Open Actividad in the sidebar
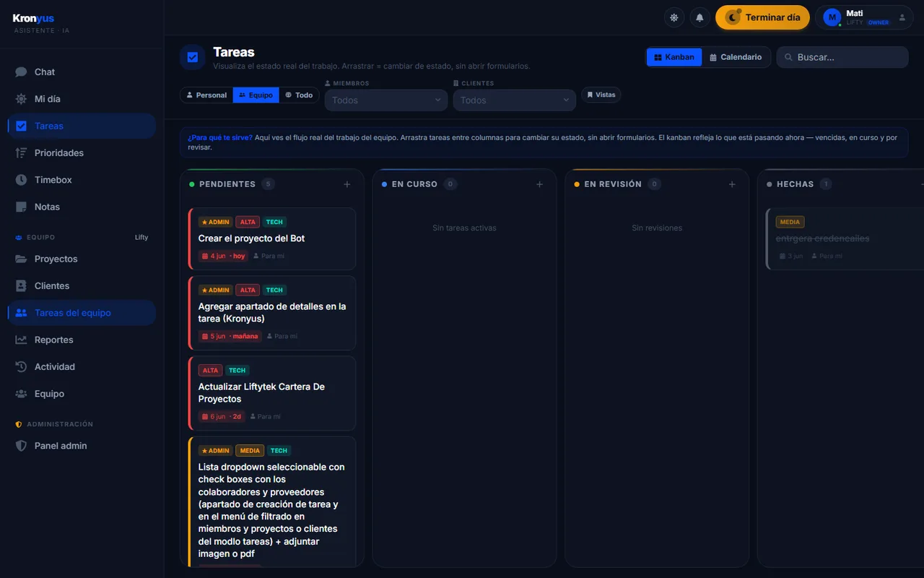This screenshot has height=578, width=924. (x=82, y=367)
